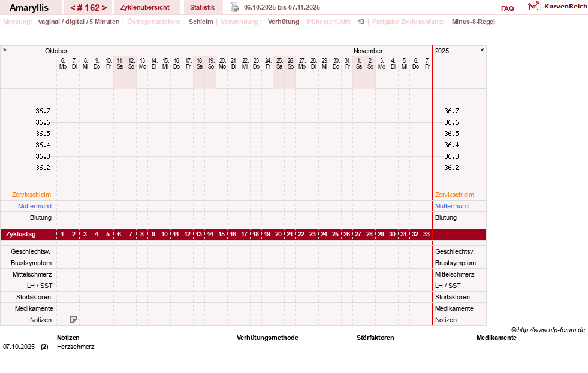This screenshot has width=588, height=373.
Task: Go to previous cycle arrow before #162
Action: tap(73, 8)
